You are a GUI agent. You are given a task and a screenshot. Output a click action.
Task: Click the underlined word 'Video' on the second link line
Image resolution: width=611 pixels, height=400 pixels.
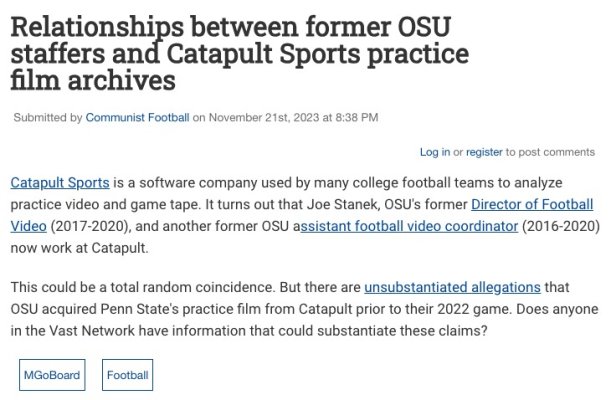pos(28,226)
